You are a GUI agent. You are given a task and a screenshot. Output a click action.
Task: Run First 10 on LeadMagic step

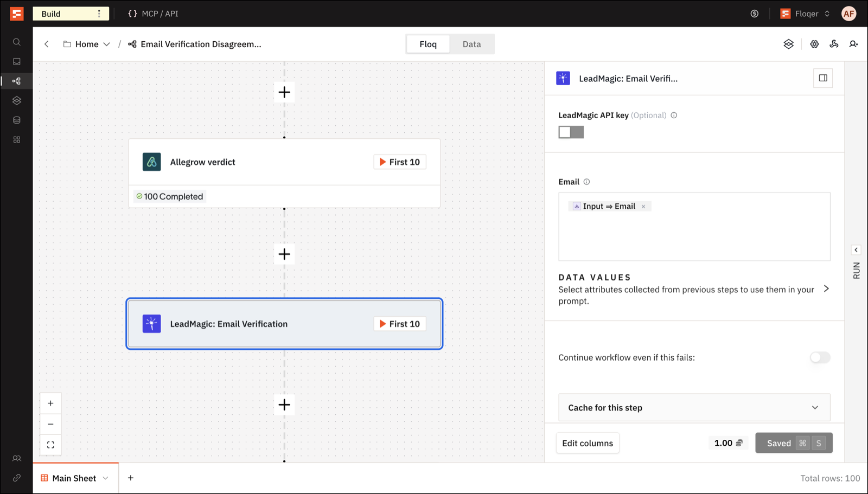click(x=400, y=324)
